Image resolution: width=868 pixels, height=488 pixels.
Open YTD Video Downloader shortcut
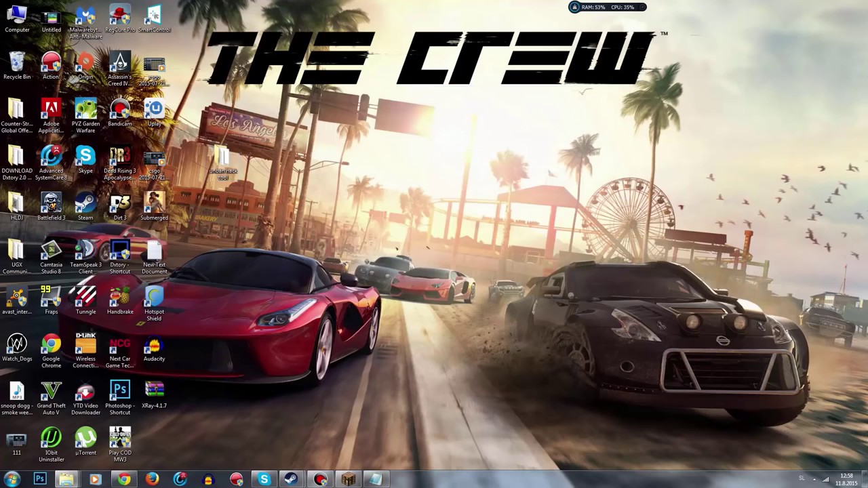[85, 399]
